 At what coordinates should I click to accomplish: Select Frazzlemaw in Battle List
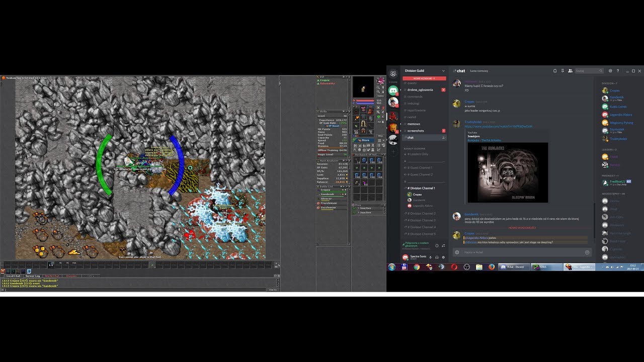coord(333,203)
